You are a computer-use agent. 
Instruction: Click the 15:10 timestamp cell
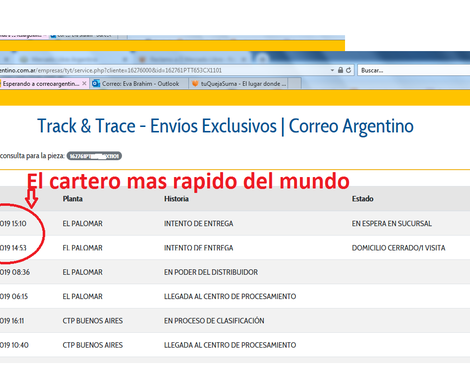point(13,223)
